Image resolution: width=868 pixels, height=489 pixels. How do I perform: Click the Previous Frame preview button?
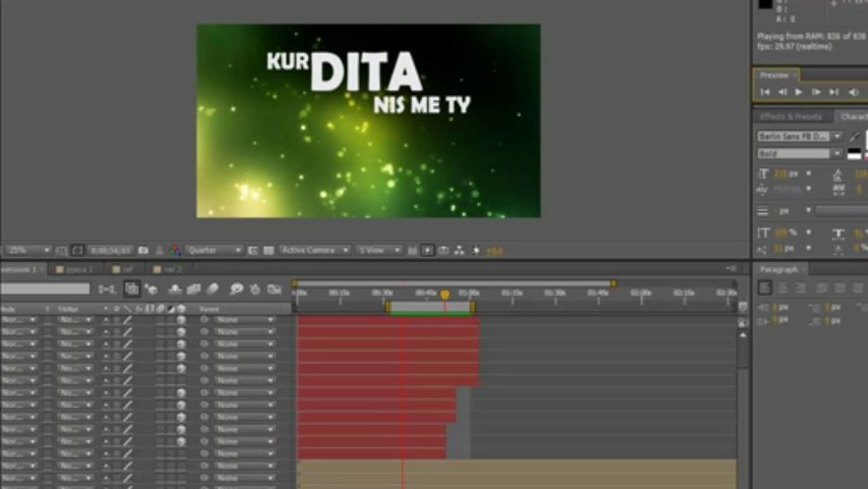[782, 92]
